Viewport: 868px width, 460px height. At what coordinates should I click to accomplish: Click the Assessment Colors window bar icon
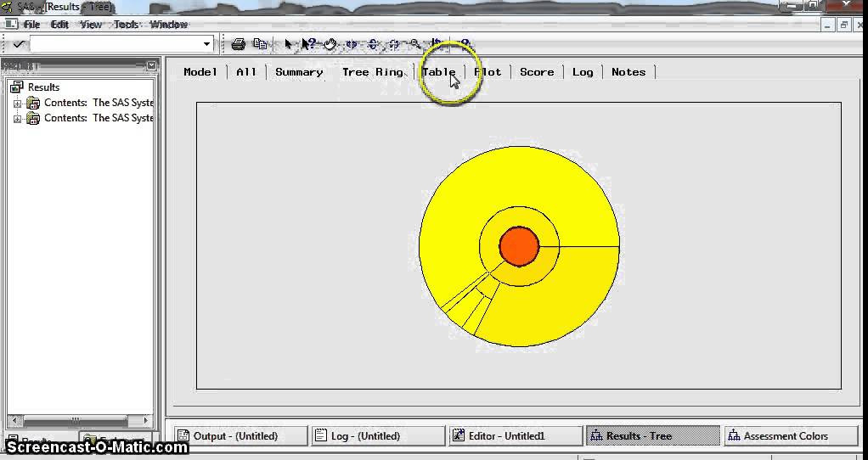pyautogui.click(x=734, y=435)
